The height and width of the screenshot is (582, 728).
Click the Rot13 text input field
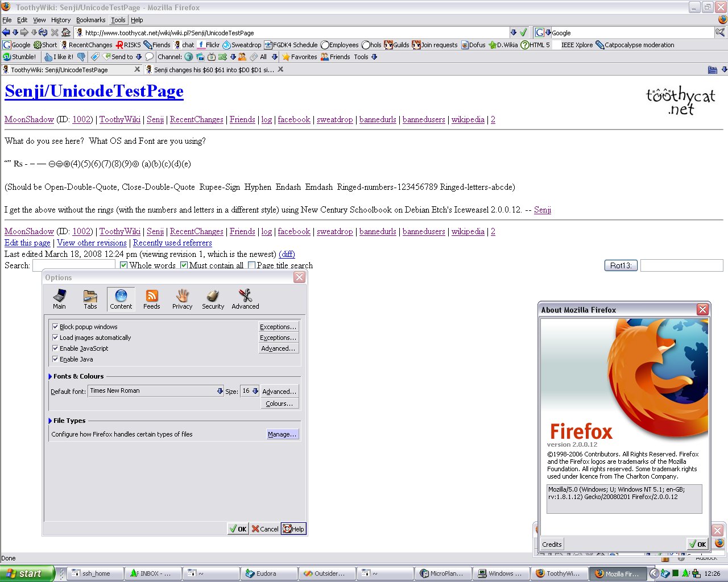point(682,265)
